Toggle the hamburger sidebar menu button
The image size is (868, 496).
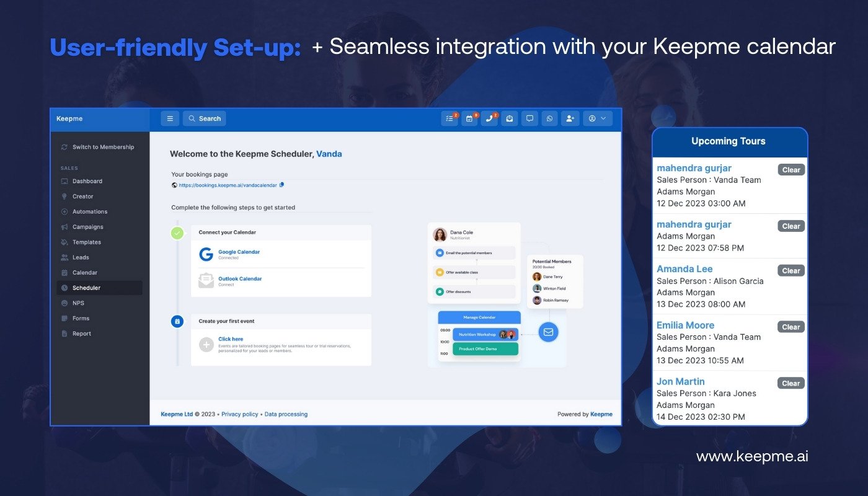[x=170, y=118]
